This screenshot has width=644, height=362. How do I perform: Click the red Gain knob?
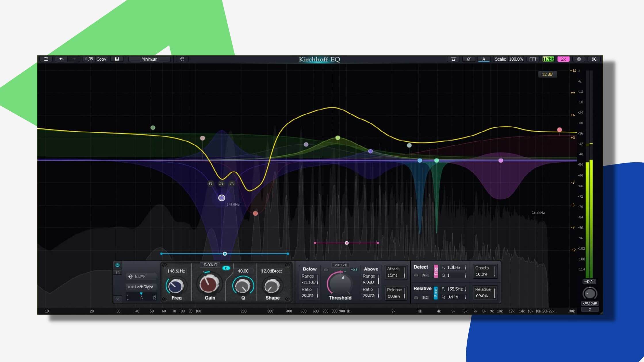click(x=209, y=284)
